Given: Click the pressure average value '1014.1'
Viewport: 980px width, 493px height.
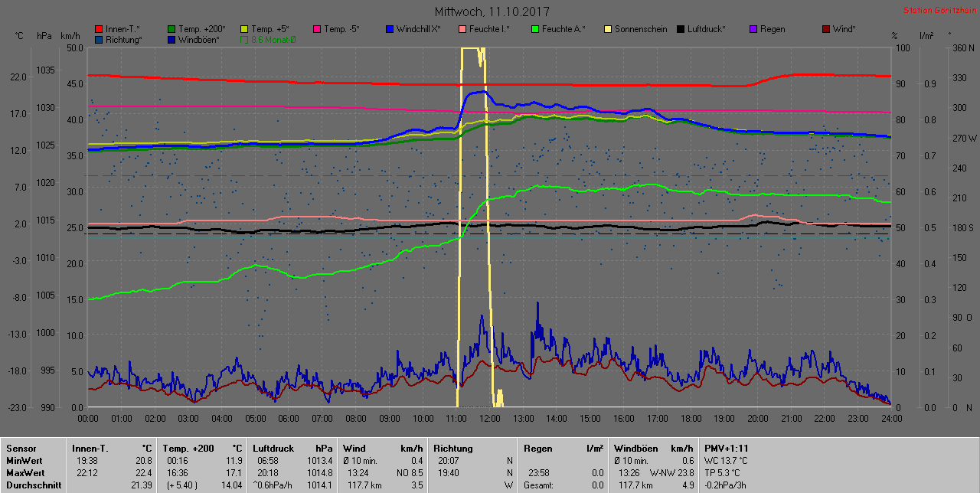Looking at the screenshot, I should pos(318,485).
